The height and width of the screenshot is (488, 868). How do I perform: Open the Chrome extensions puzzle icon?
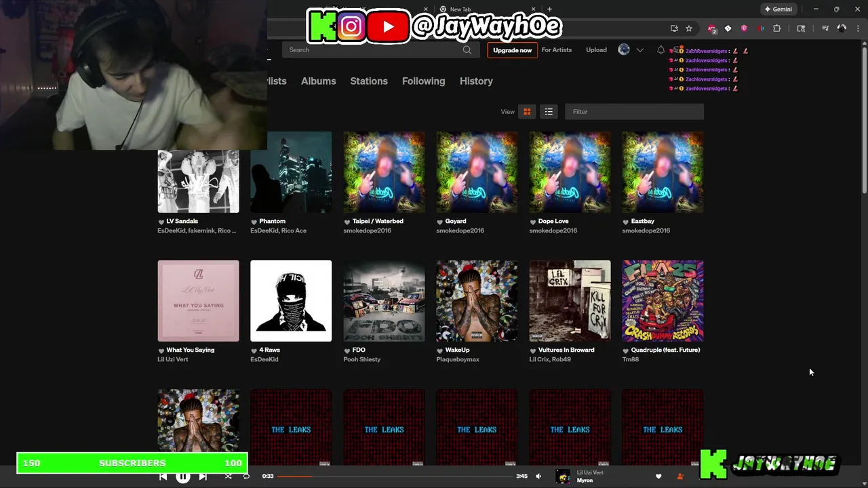click(x=777, y=28)
